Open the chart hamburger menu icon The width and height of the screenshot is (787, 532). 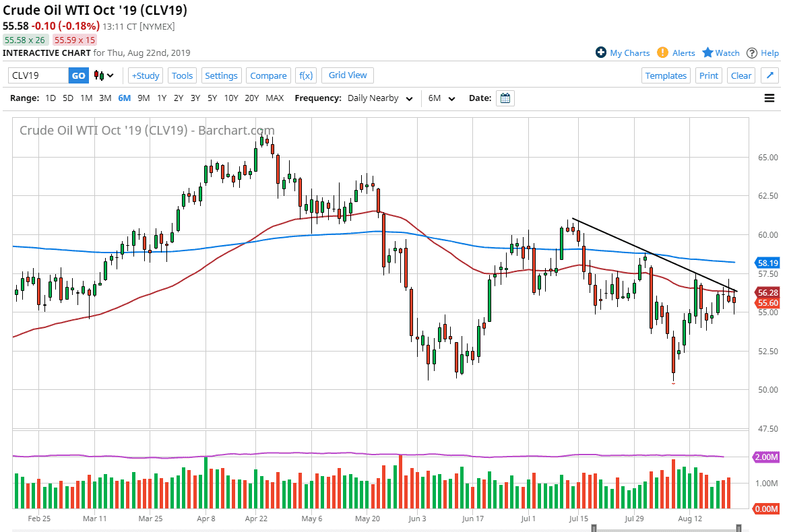[x=769, y=98]
